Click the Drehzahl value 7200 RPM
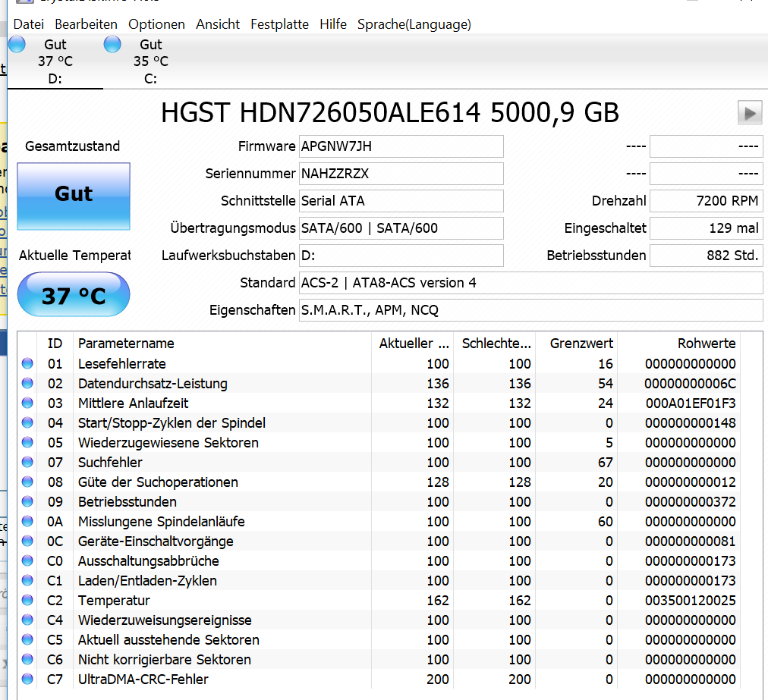This screenshot has height=700, width=768. 707,201
